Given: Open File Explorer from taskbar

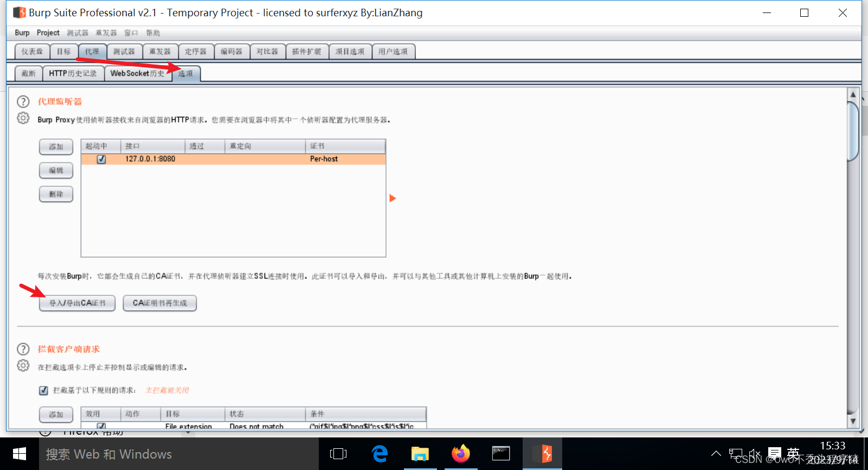Looking at the screenshot, I should (420, 454).
